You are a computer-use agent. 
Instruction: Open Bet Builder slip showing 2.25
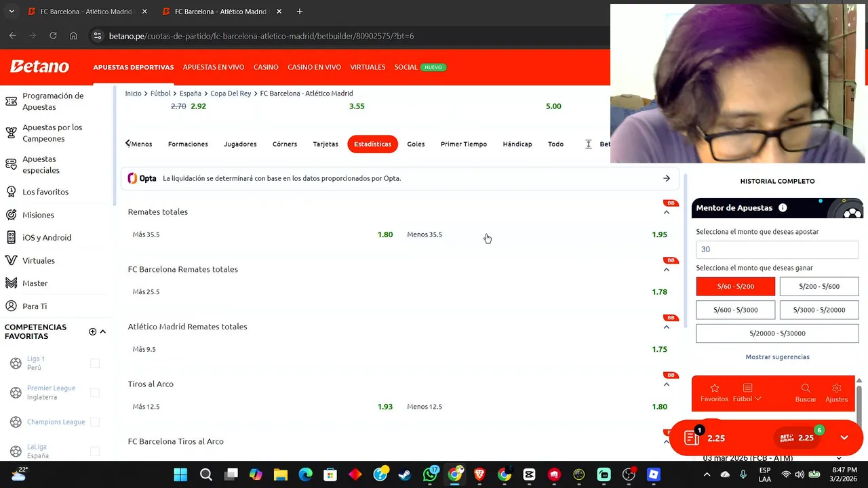point(799,438)
